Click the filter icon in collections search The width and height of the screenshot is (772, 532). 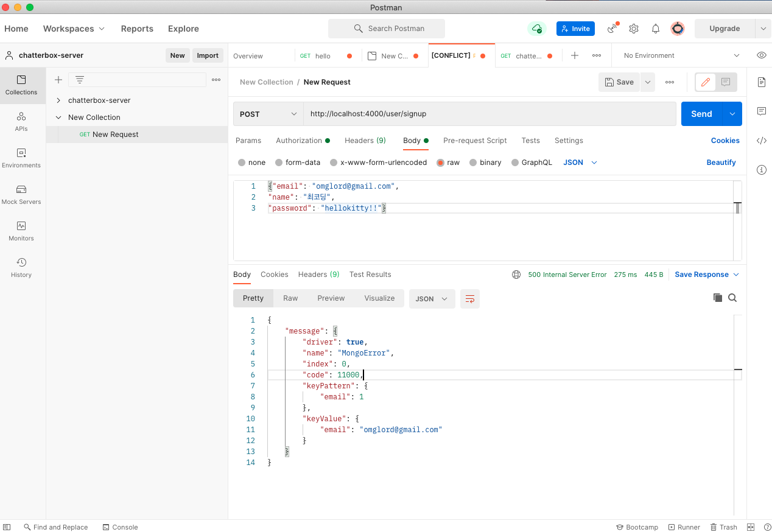coord(80,80)
